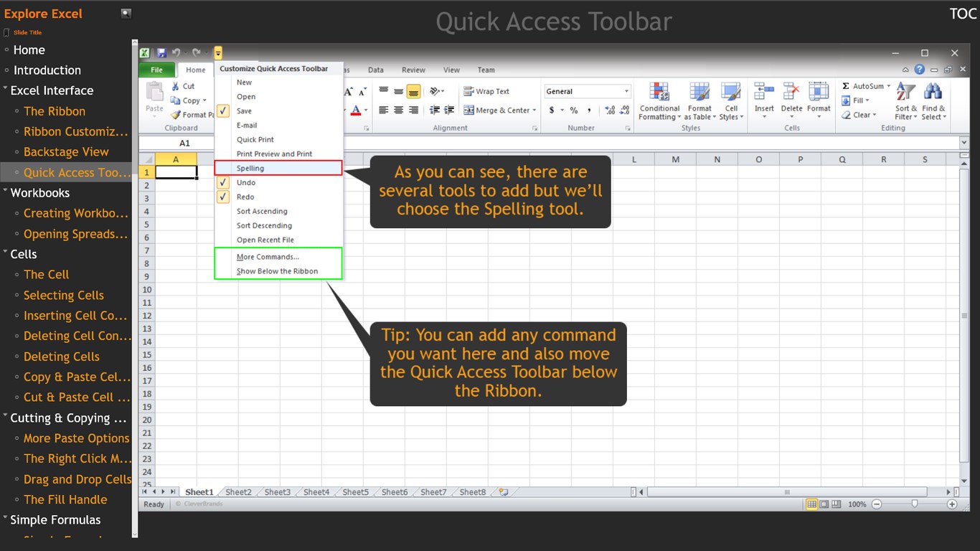The image size is (980, 551).
Task: Click the Decrease Decimal icon
Action: tap(623, 110)
